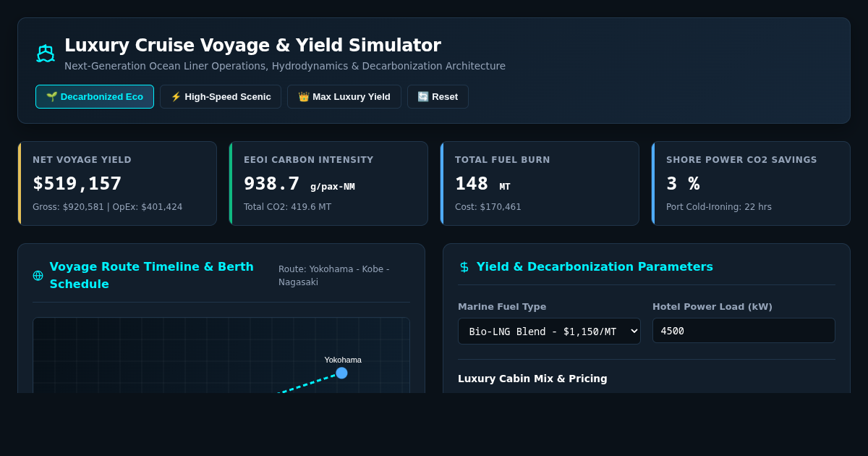Click the EEOI Carbon Intensity value 938.7
The width and height of the screenshot is (868, 456).
point(271,183)
